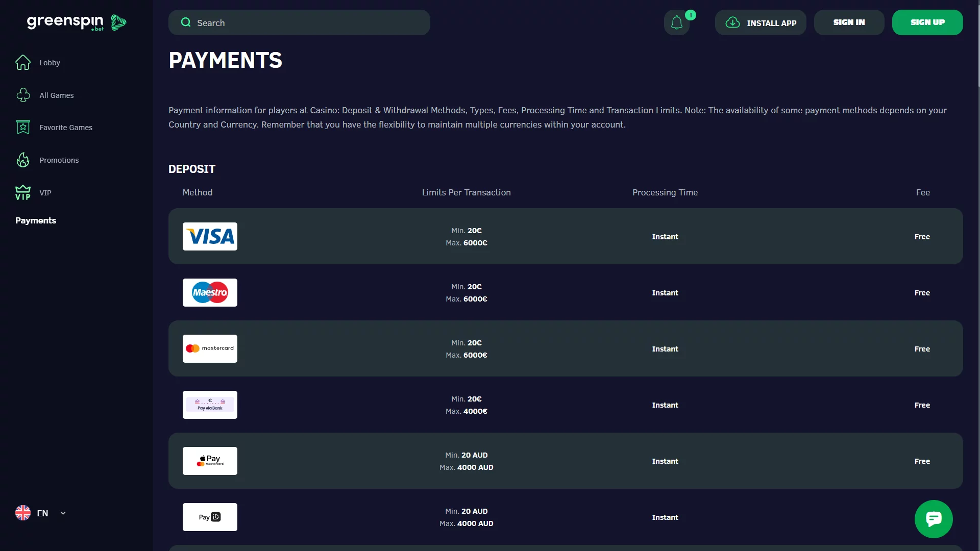Open the live chat bubble
The width and height of the screenshot is (980, 551).
934,519
